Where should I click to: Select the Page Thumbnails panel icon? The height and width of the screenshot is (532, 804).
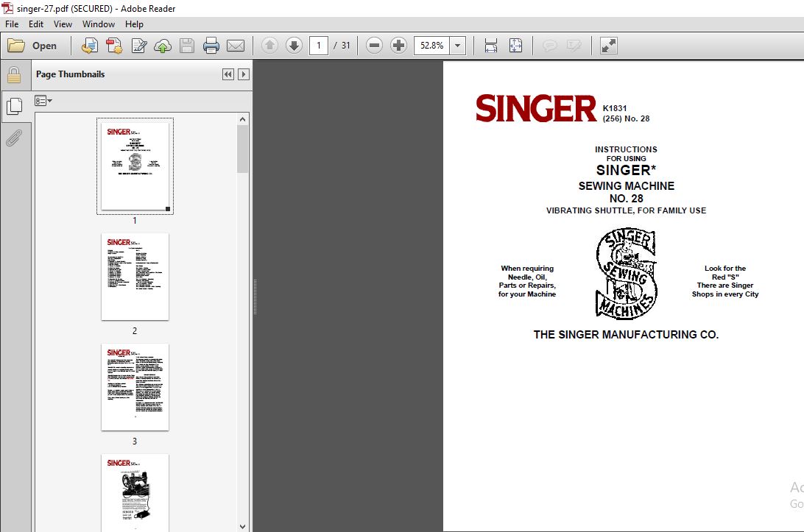[x=15, y=107]
